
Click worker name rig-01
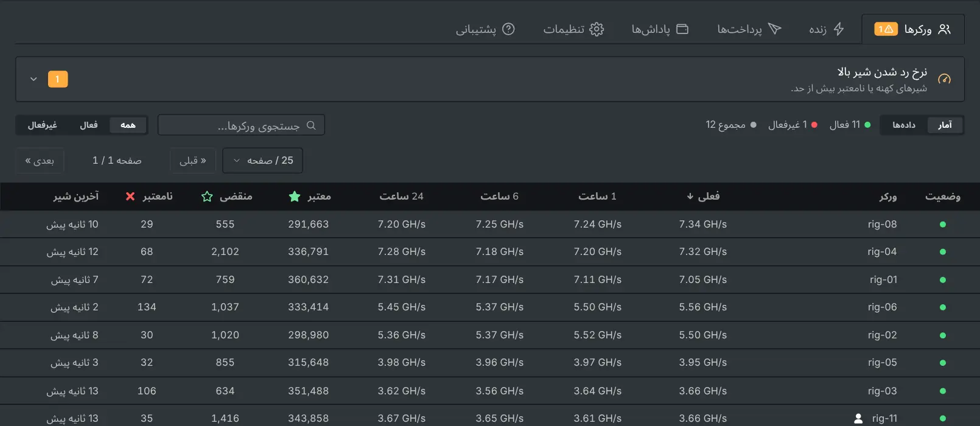pyautogui.click(x=883, y=279)
